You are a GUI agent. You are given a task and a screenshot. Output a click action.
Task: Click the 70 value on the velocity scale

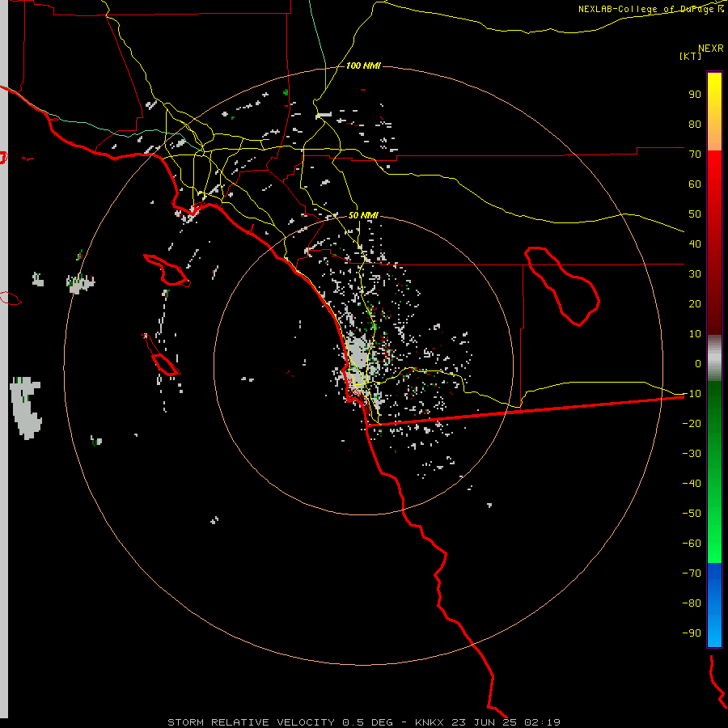695,154
